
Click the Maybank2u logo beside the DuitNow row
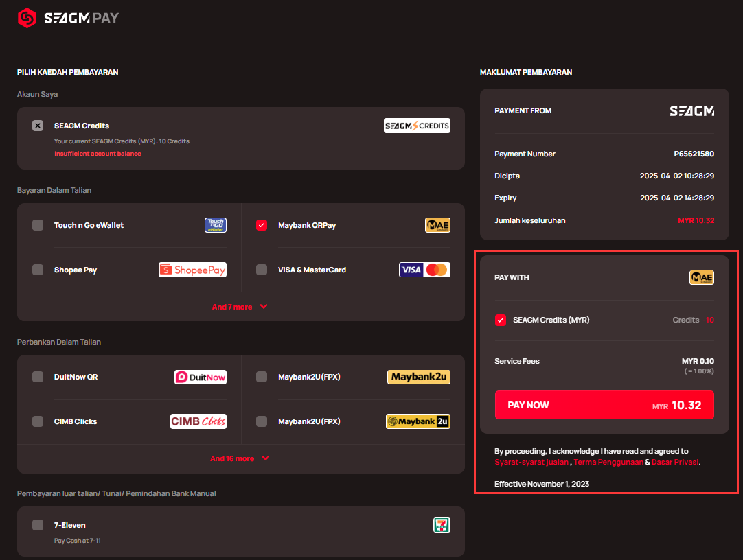(x=419, y=377)
